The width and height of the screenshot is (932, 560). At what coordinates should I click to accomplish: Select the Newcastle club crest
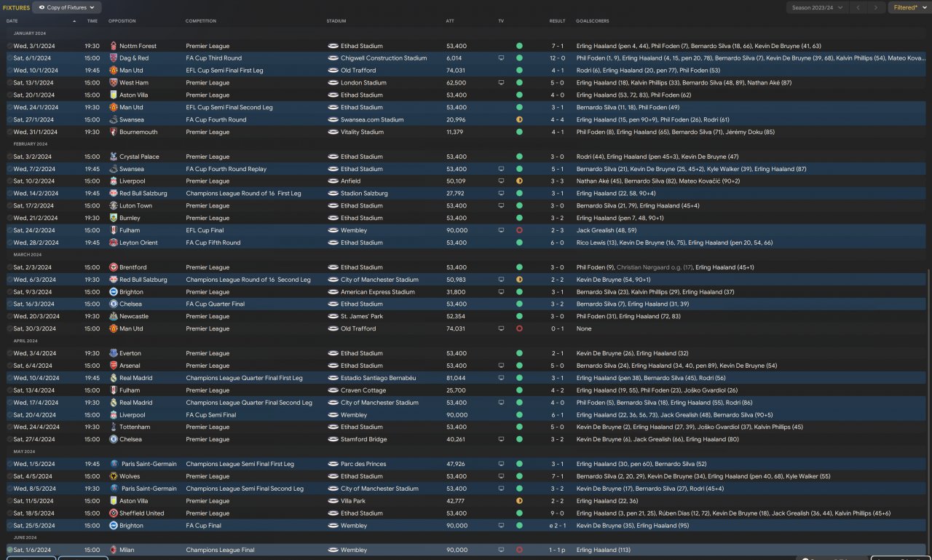[x=114, y=316]
